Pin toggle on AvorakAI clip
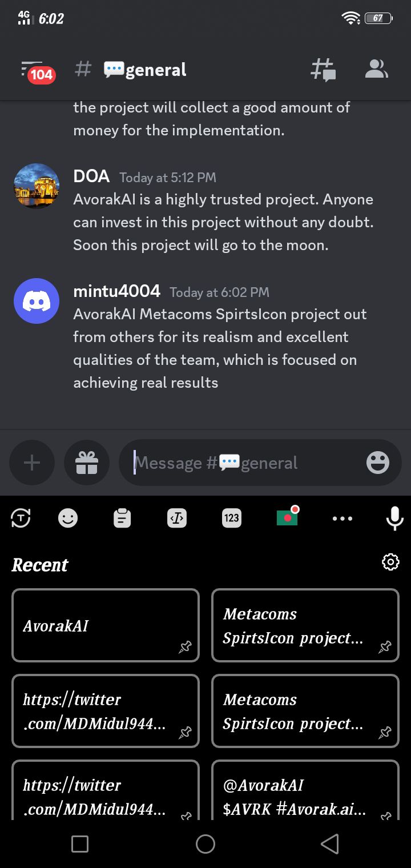 [185, 647]
